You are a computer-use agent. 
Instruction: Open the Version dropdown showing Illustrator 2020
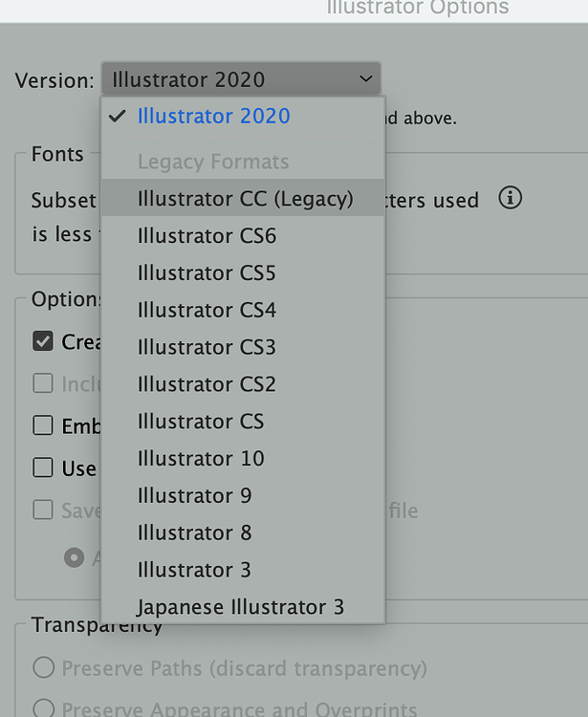point(241,79)
